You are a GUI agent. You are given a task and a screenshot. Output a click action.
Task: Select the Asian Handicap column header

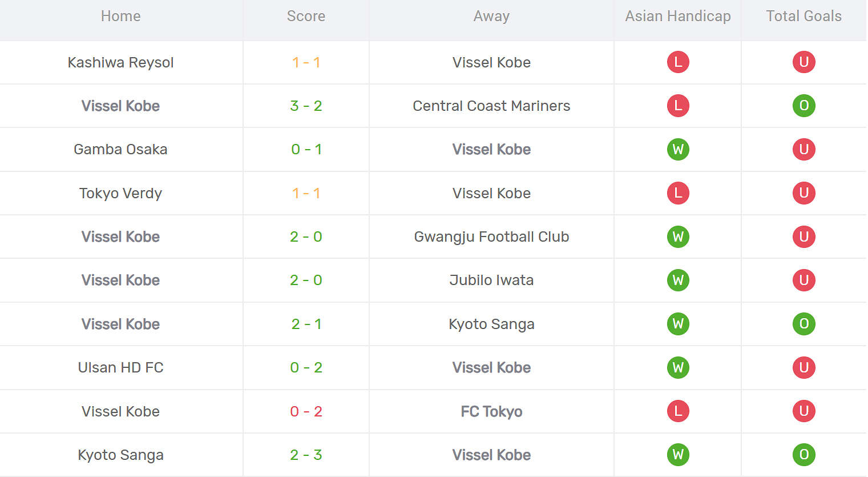(x=677, y=16)
